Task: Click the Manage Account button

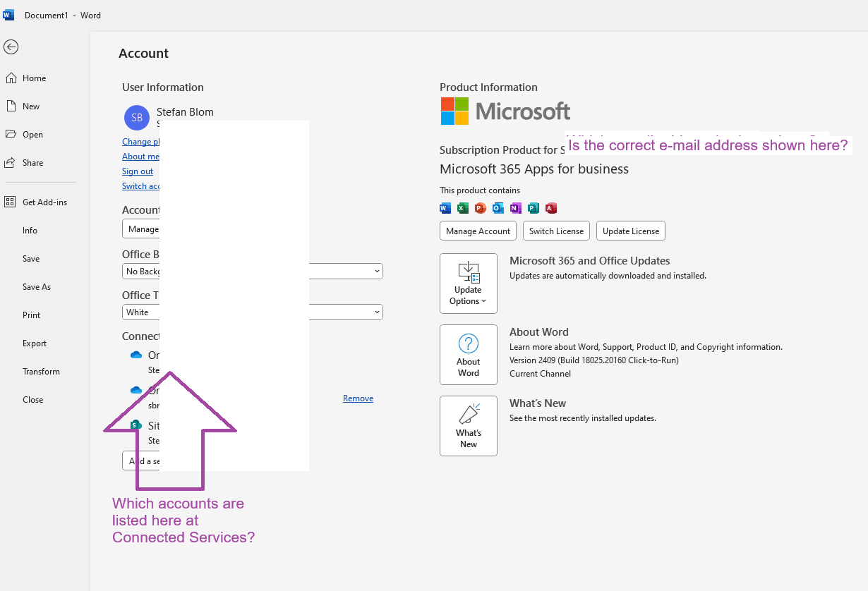Action: pos(478,231)
